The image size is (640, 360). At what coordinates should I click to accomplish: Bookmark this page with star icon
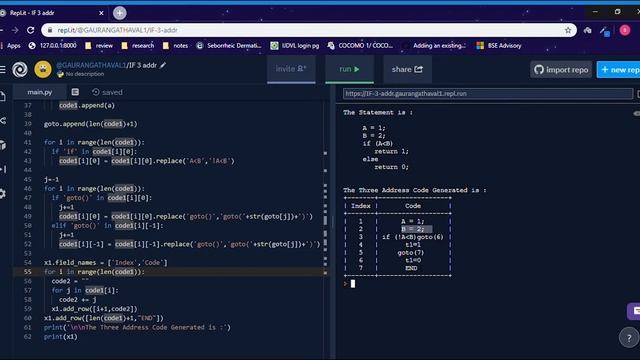568,30
